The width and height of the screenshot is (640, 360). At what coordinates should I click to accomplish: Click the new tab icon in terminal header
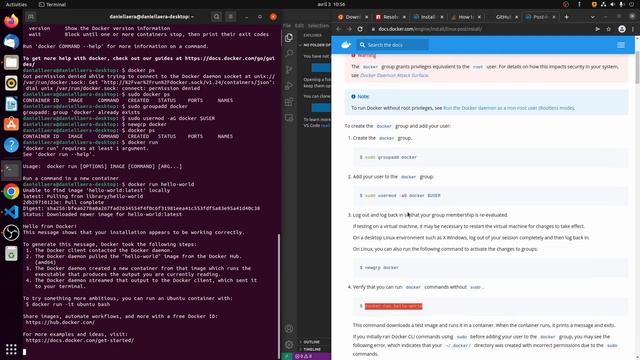coord(31,17)
